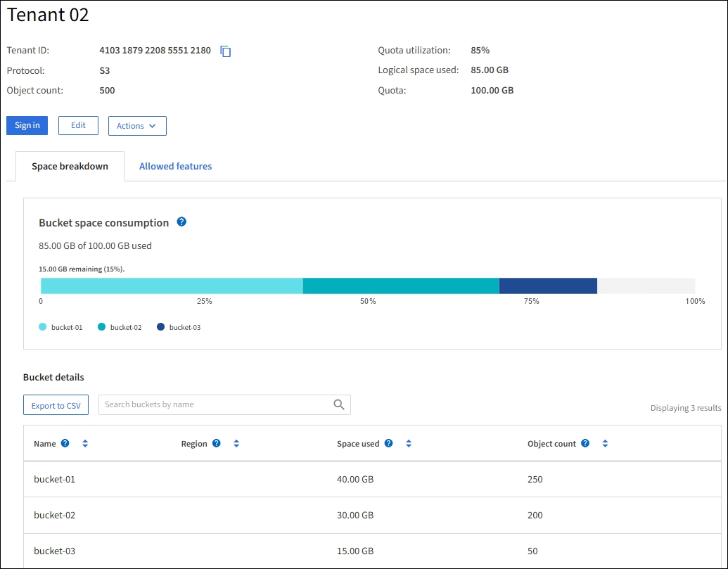The image size is (728, 569).
Task: Switch to the Allowed features tab
Action: 175,167
